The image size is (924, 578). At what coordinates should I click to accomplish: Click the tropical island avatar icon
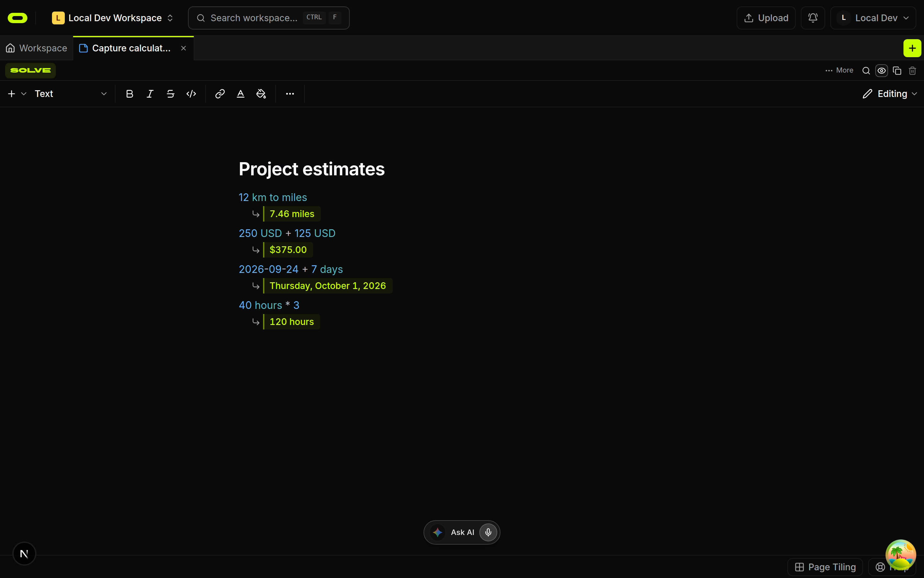click(901, 555)
